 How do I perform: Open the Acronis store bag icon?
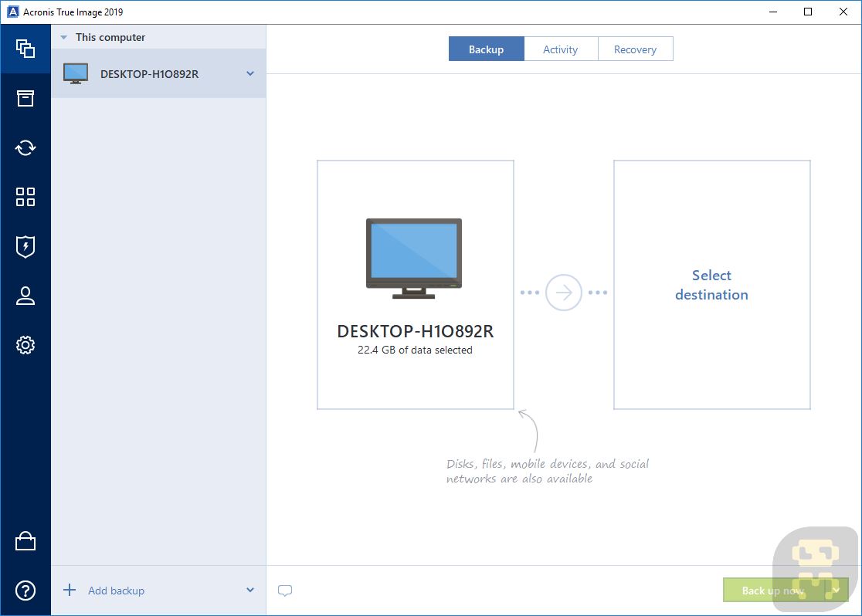(25, 541)
